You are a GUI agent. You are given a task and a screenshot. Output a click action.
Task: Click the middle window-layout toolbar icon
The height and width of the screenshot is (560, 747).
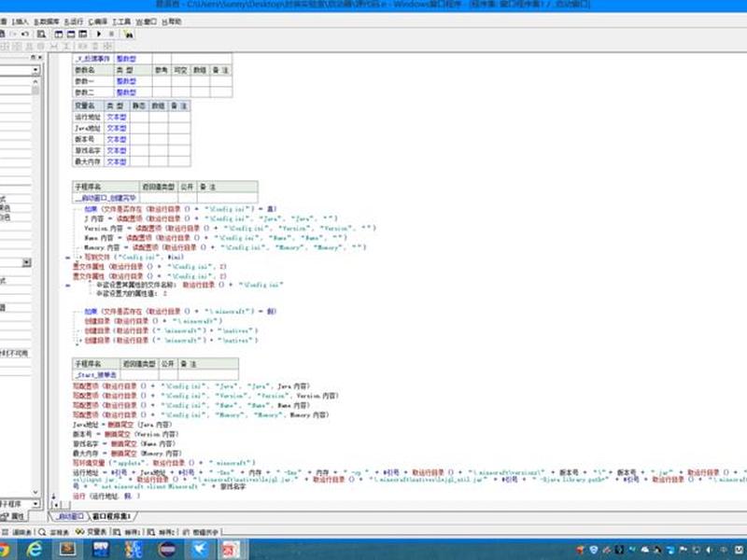(71, 34)
